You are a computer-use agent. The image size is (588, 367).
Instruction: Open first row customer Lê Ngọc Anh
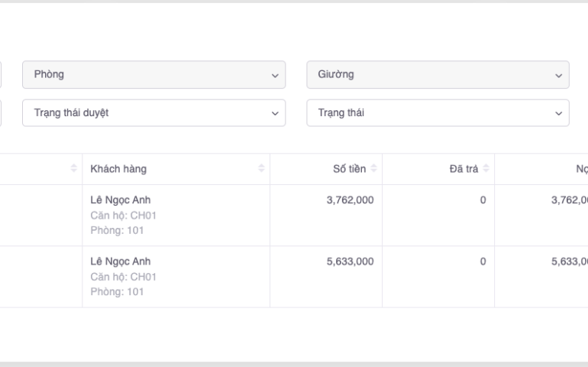(x=121, y=200)
